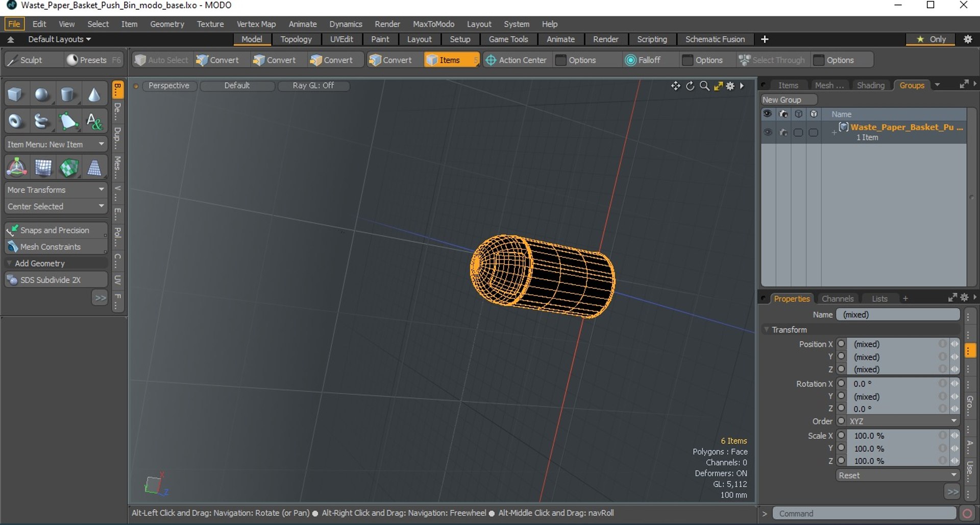Screen dimensions: 980x525
Task: Switch to the Shading tab
Action: 870,85
